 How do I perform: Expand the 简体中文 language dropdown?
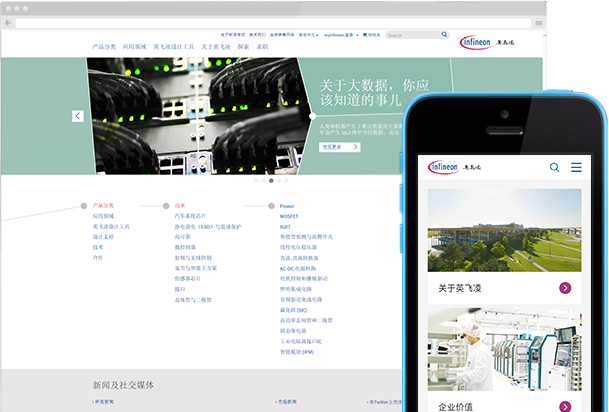[308, 35]
